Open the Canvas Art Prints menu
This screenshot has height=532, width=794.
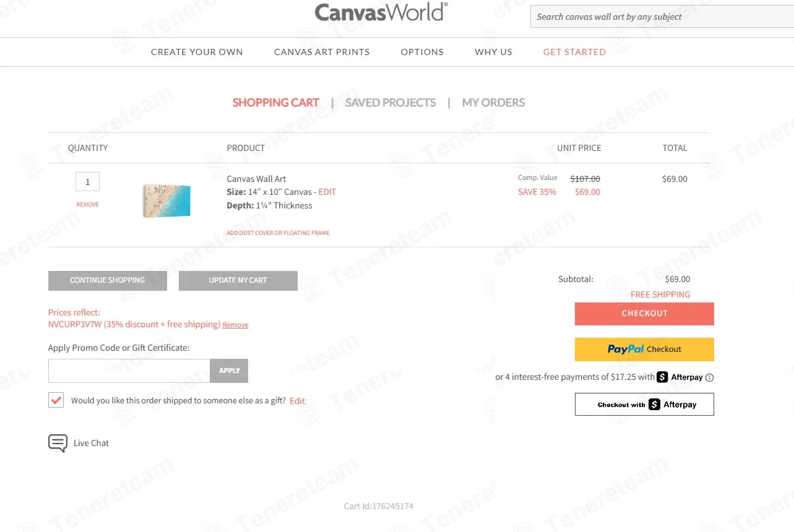tap(322, 52)
